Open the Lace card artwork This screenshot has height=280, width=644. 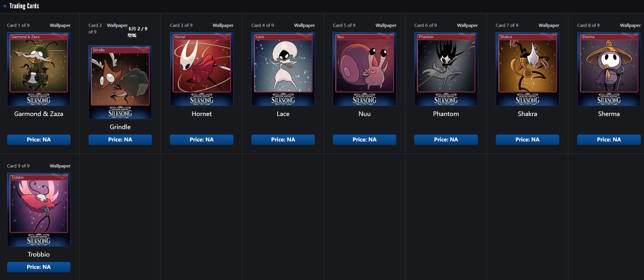click(283, 69)
